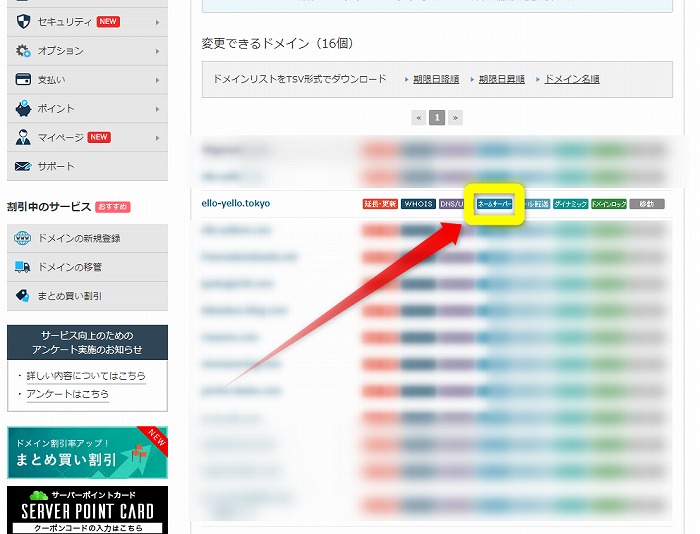Click the piggy bank icon beside ポイント

tap(23, 108)
